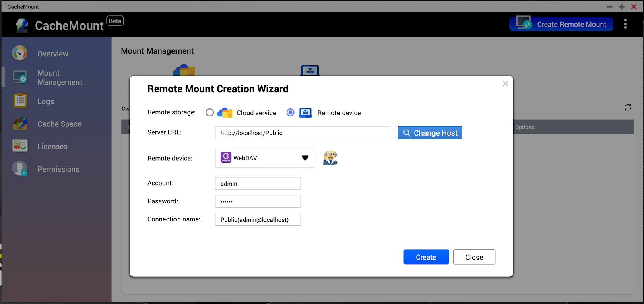The image size is (644, 304).
Task: Click the professor assistant icon beside WebDAV
Action: [x=330, y=158]
